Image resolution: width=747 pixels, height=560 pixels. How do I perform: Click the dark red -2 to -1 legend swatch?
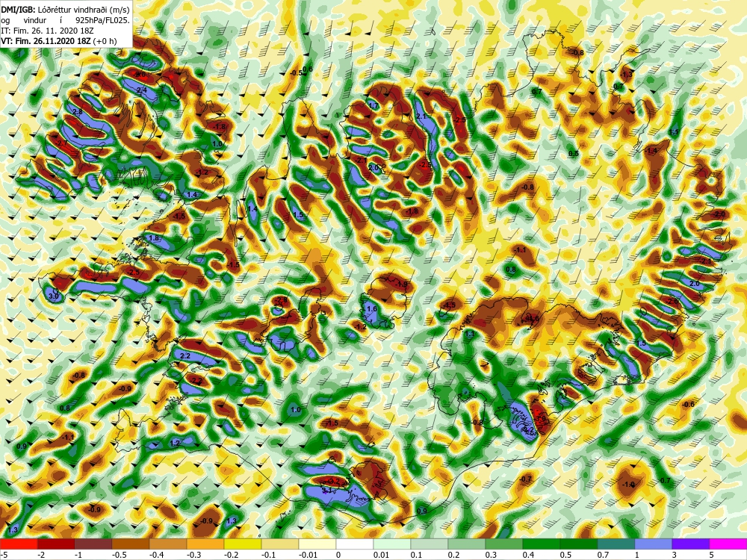pyautogui.click(x=56, y=544)
